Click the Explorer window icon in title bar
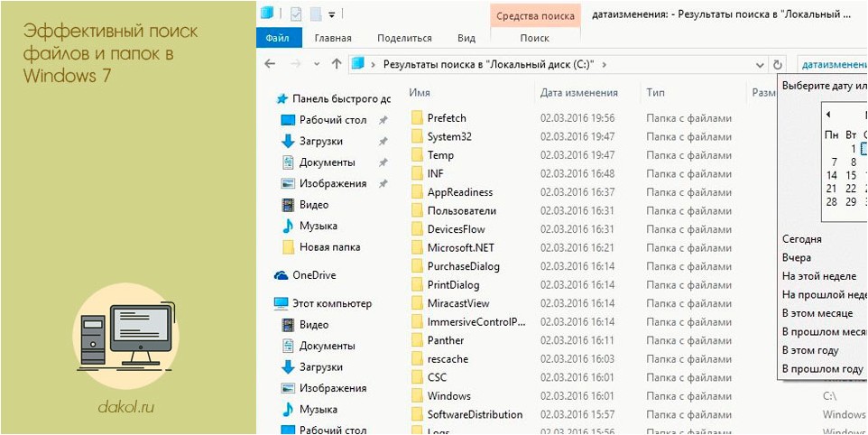 pos(267,14)
